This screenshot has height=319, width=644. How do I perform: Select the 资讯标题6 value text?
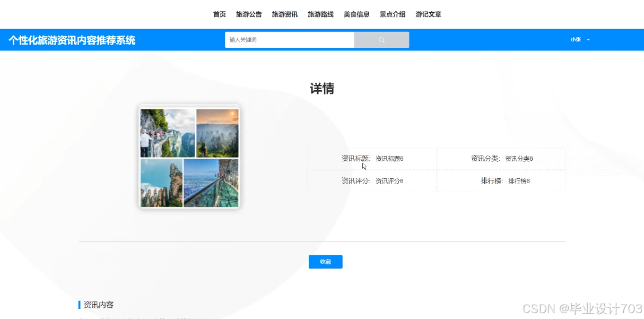(390, 159)
